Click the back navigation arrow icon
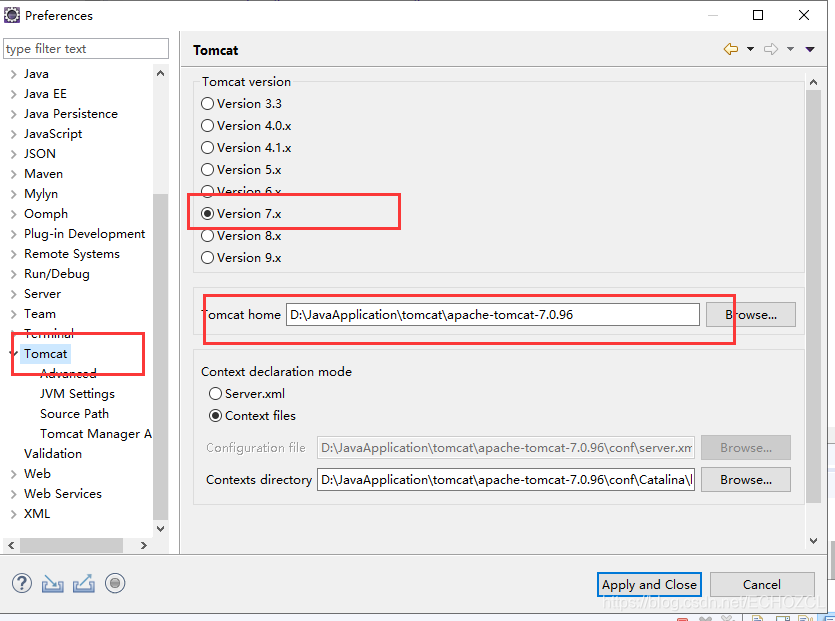835x621 pixels. pyautogui.click(x=731, y=49)
